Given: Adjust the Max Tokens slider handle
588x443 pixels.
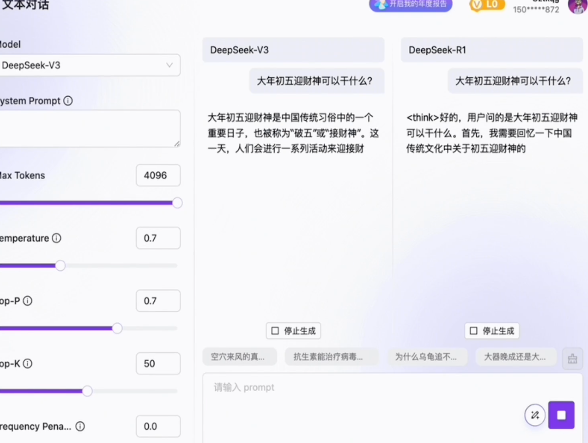Looking at the screenshot, I should coord(177,203).
